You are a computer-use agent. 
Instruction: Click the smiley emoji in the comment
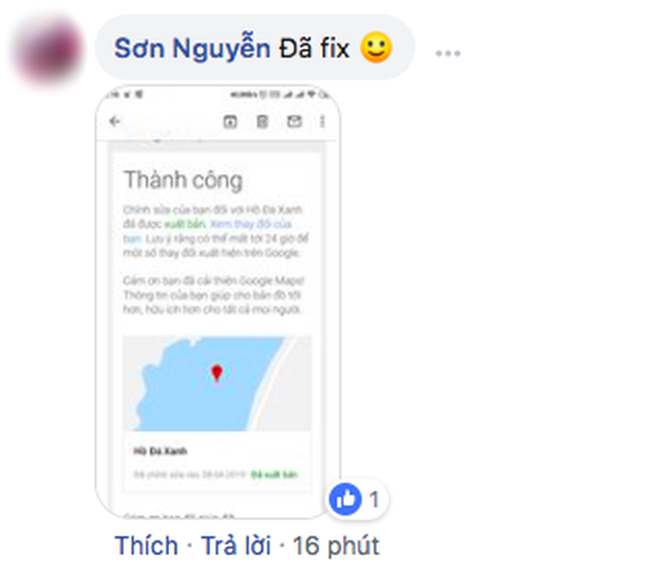(376, 47)
